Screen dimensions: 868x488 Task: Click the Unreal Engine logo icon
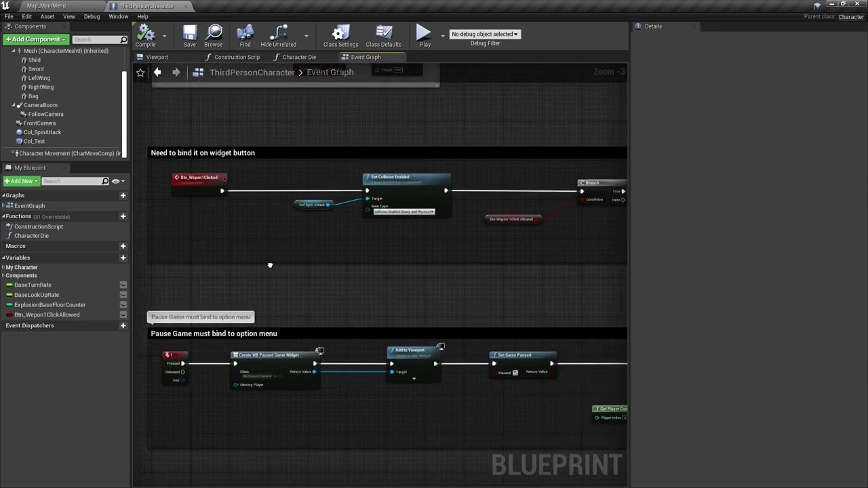click(x=5, y=5)
